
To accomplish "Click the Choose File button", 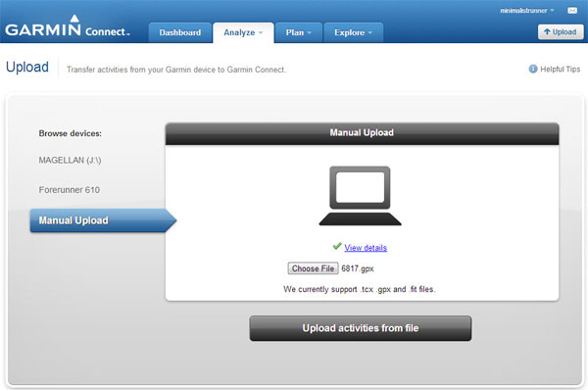I will [314, 268].
